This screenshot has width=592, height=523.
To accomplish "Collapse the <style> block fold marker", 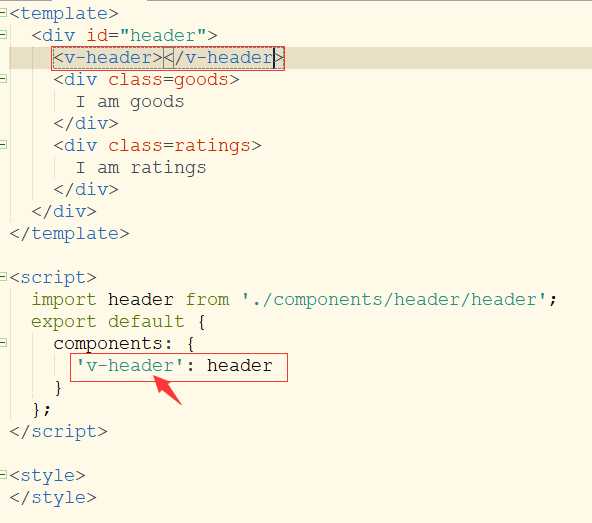I will tap(3, 474).
